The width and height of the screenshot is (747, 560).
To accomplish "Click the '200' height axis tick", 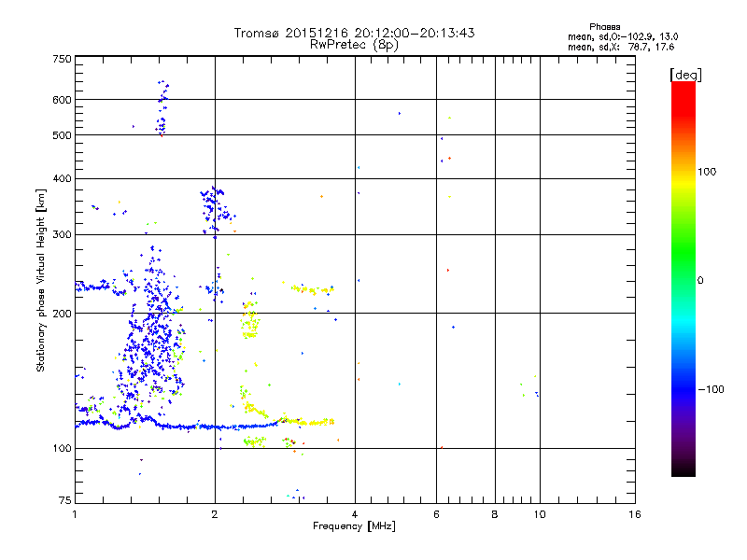I will (62, 314).
